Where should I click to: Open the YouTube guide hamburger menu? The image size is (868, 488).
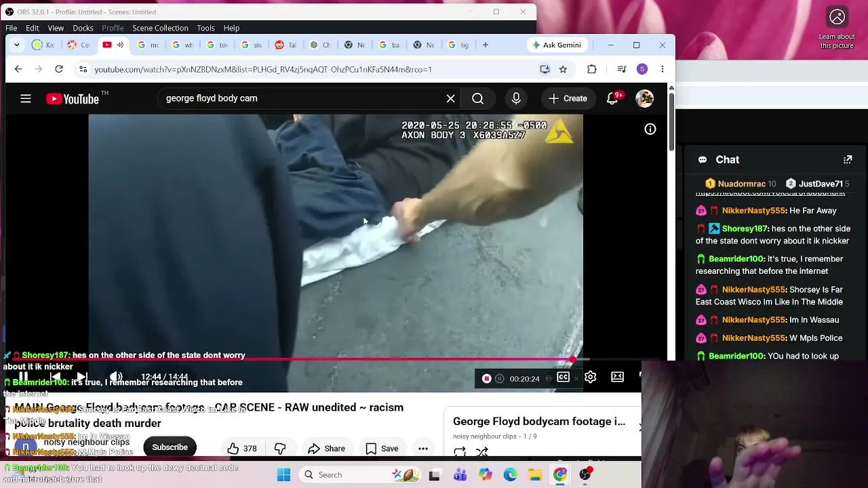coord(26,98)
